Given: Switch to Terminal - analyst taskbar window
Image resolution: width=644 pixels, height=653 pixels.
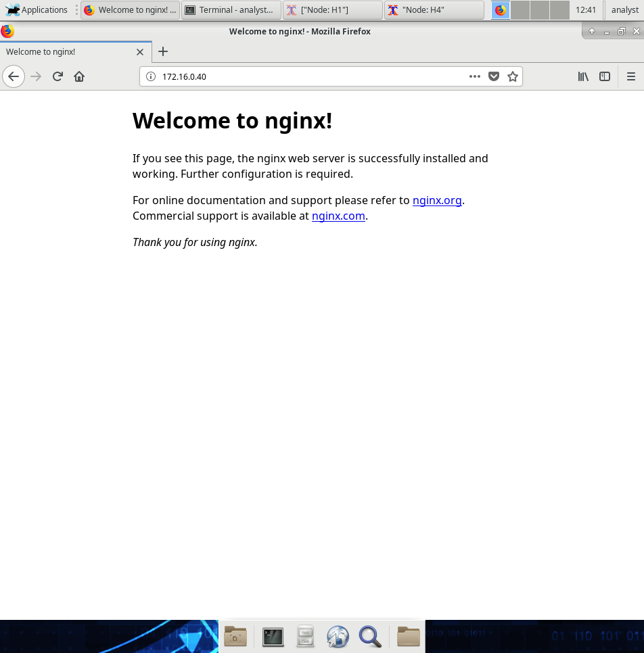Looking at the screenshot, I should [231, 9].
